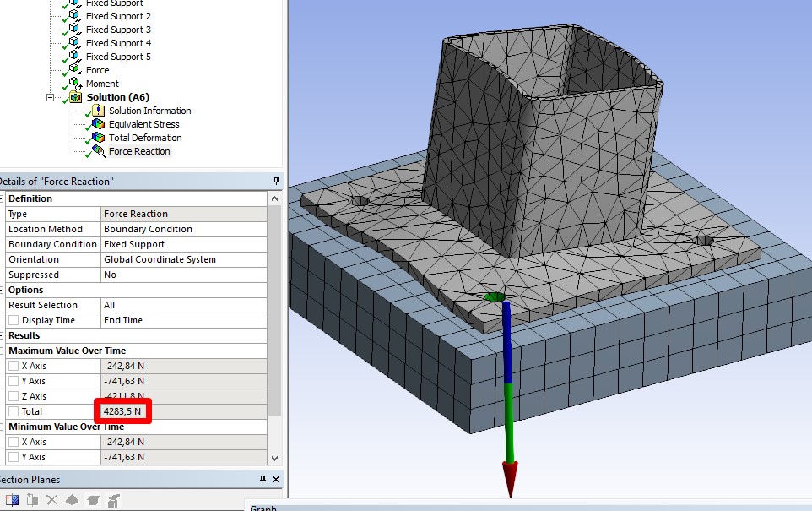
Task: Click the Edit Section Plane icon
Action: pyautogui.click(x=32, y=500)
